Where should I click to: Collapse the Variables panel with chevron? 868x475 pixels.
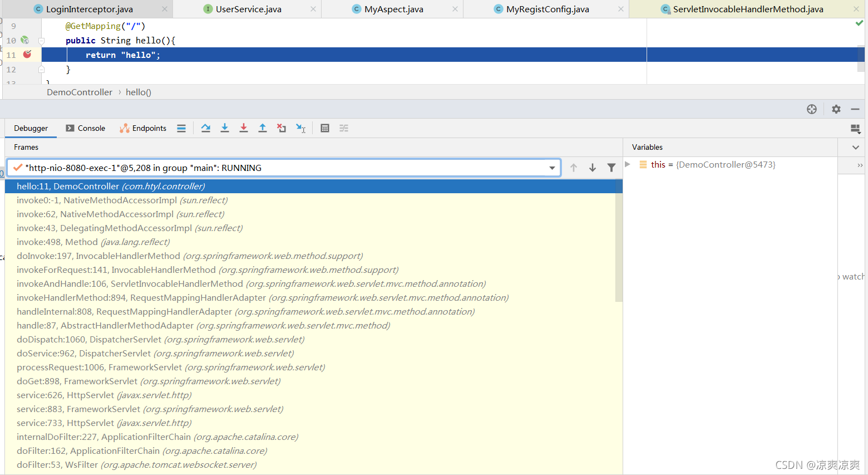coord(856,148)
